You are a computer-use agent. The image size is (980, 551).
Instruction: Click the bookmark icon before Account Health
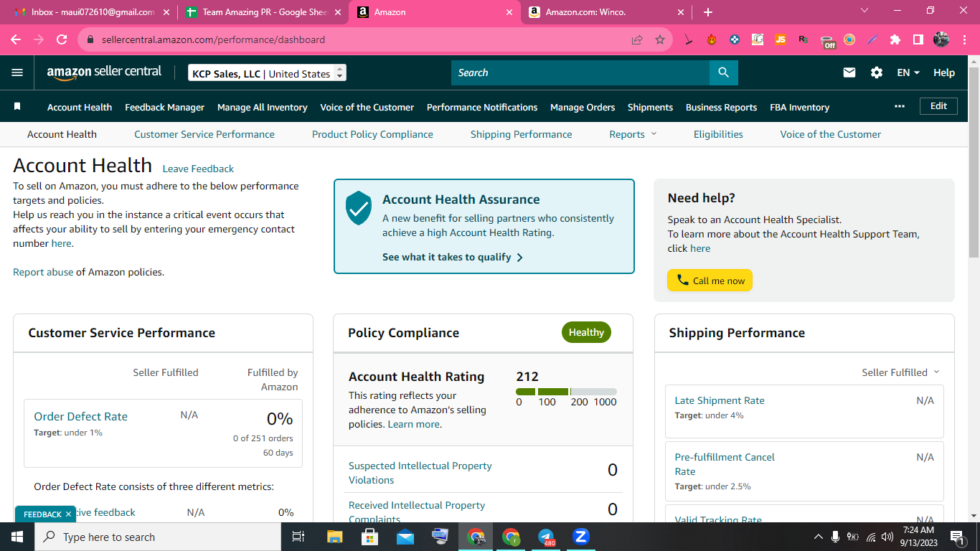(x=17, y=107)
